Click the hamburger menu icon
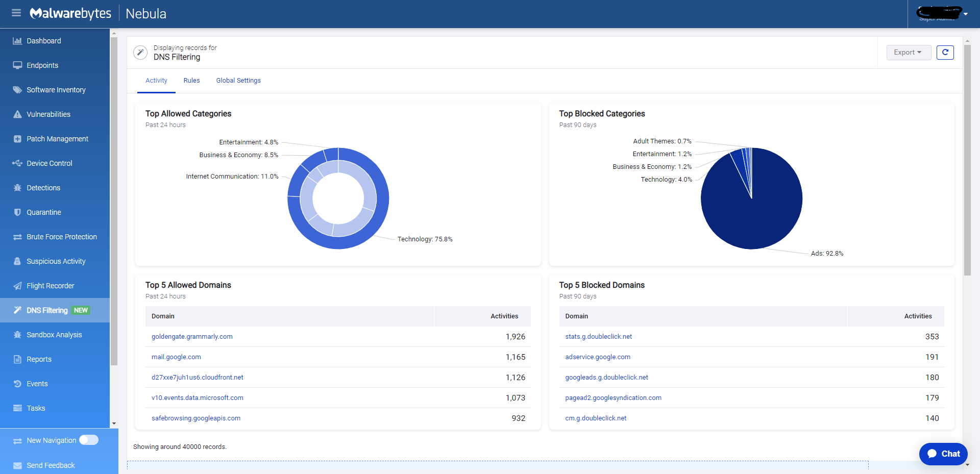This screenshot has width=980, height=474. point(16,13)
